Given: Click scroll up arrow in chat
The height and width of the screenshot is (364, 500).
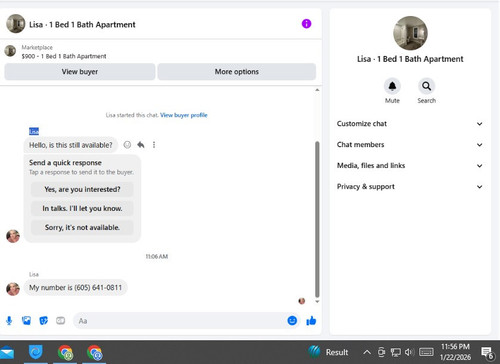Looking at the screenshot, I should pyautogui.click(x=317, y=90).
